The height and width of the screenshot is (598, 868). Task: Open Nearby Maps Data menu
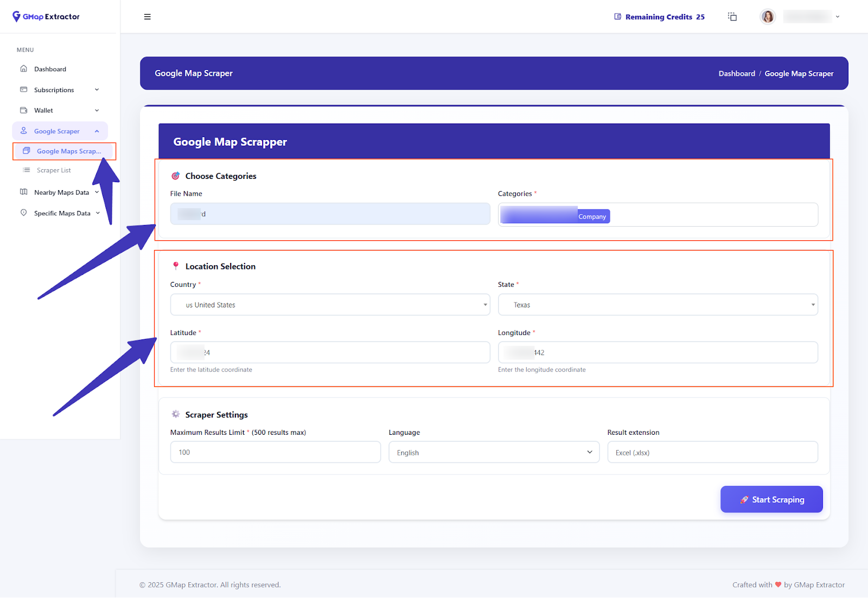(61, 192)
